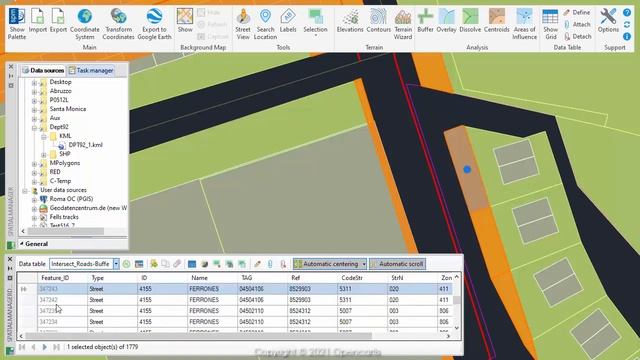
Task: Go to the next record arrow
Action: [x=44, y=347]
